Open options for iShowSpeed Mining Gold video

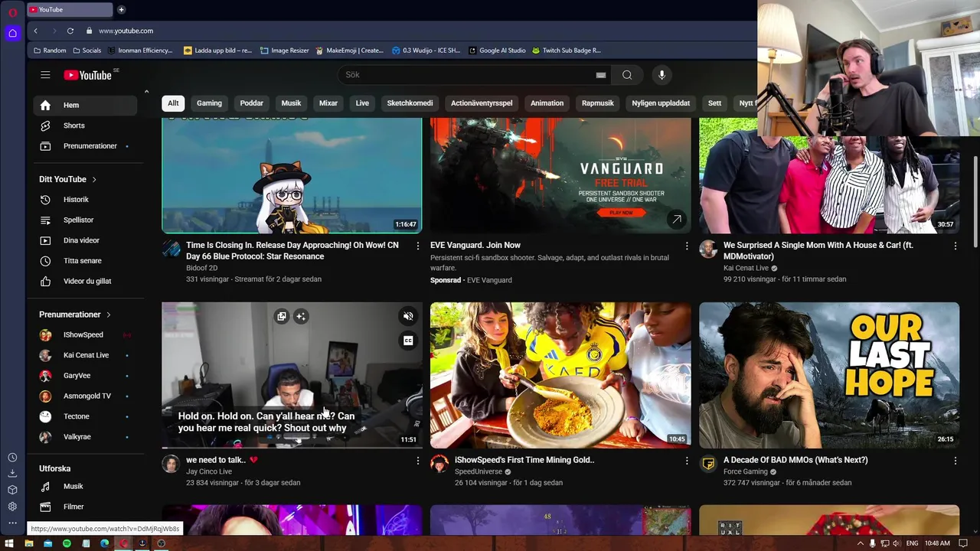686,461
